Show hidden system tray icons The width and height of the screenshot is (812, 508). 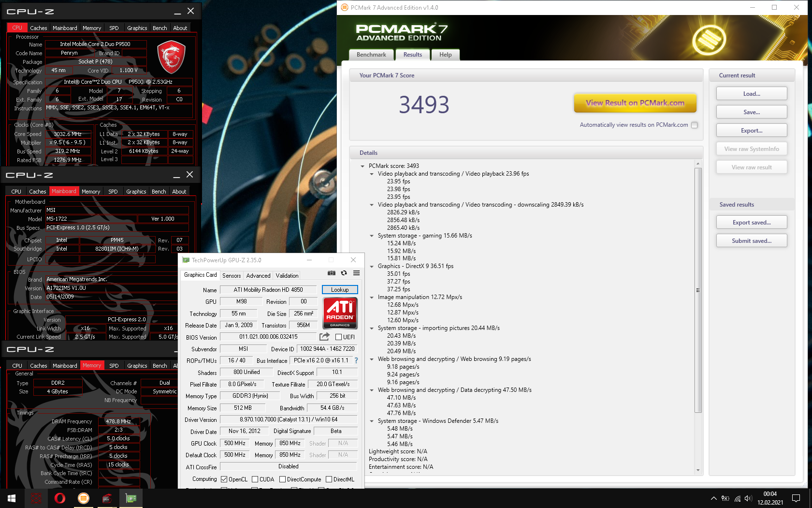click(713, 498)
